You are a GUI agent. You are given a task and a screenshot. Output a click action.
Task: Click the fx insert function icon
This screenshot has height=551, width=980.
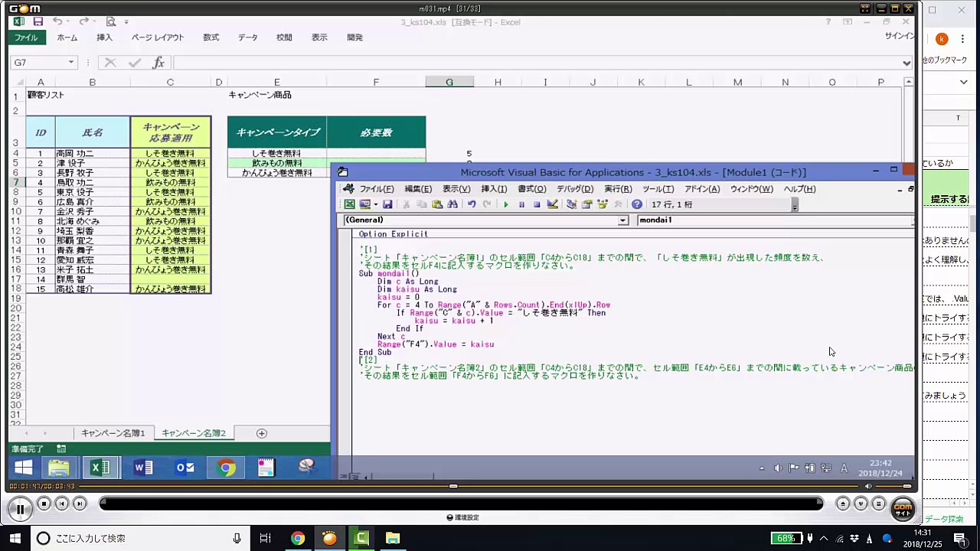point(158,63)
